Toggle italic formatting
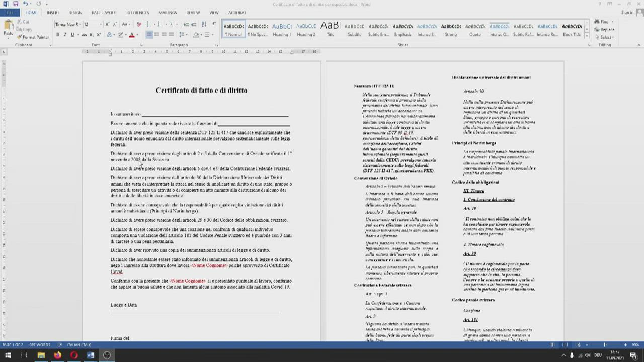 click(x=65, y=35)
